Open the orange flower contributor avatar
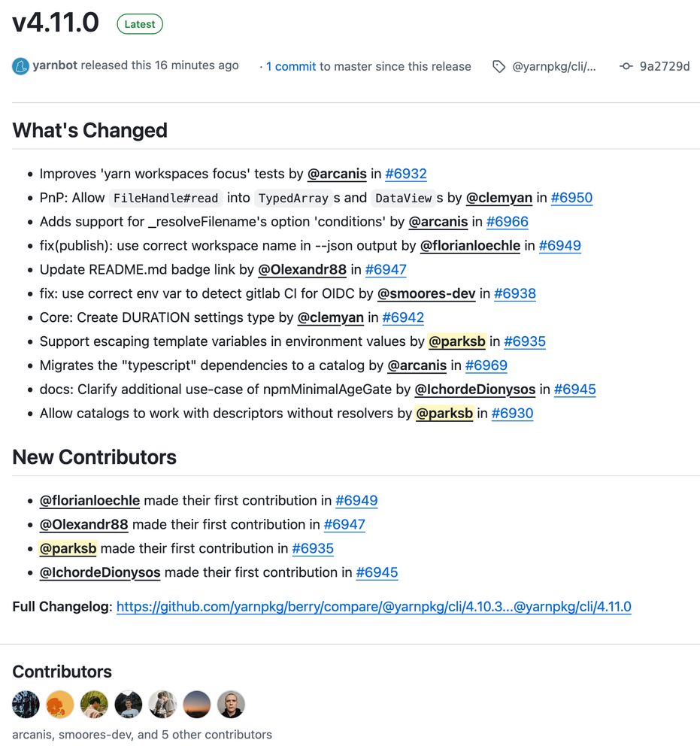Image resolution: width=700 pixels, height=752 pixels. [60, 705]
